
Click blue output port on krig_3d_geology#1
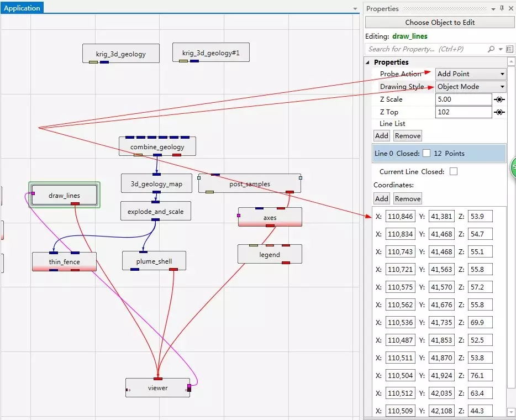pyautogui.click(x=194, y=61)
